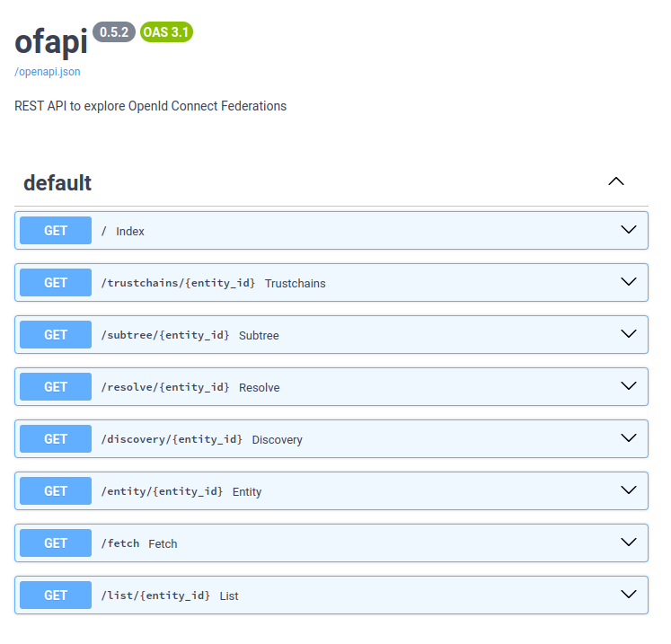Click the GET badge for /trustchains/{entity_id}

[x=56, y=283]
